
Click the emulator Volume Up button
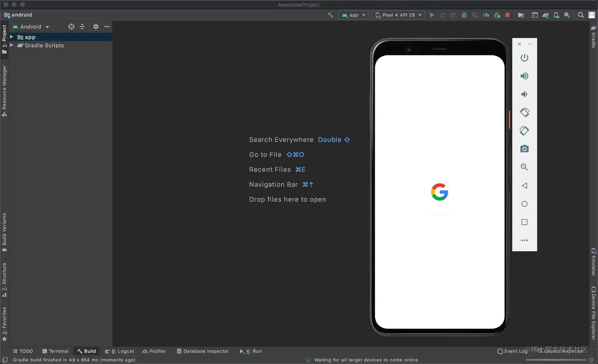tap(524, 76)
